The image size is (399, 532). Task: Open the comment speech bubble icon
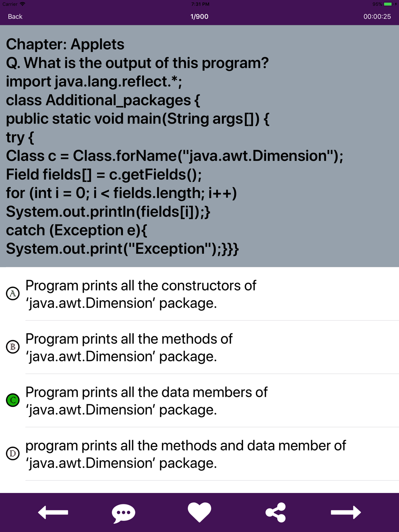coord(124,513)
